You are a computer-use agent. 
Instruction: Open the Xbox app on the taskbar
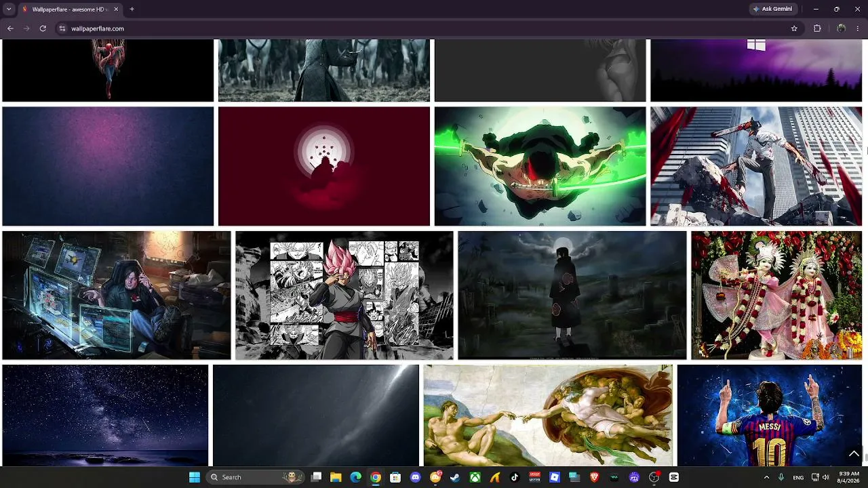click(x=475, y=477)
